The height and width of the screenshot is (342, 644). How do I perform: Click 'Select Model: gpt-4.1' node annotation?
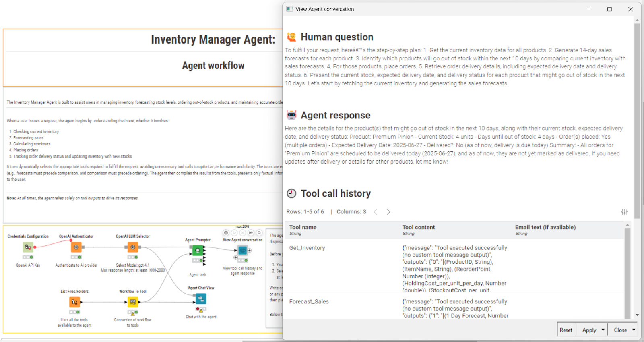pos(133,265)
